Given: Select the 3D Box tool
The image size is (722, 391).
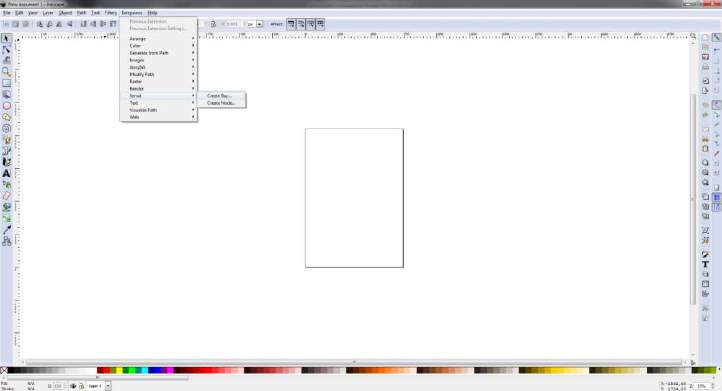Looking at the screenshot, I should click(6, 94).
